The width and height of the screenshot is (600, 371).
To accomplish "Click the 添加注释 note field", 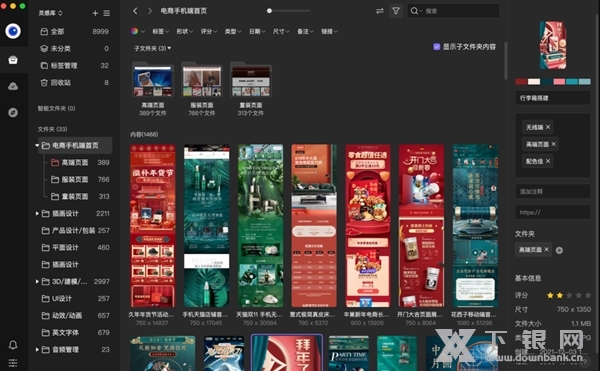I will (553, 191).
